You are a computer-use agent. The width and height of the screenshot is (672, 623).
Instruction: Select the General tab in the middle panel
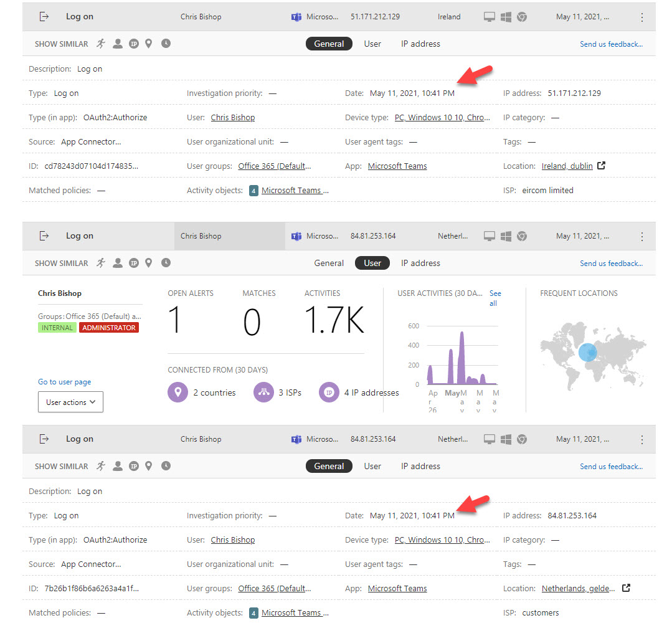pyautogui.click(x=329, y=263)
